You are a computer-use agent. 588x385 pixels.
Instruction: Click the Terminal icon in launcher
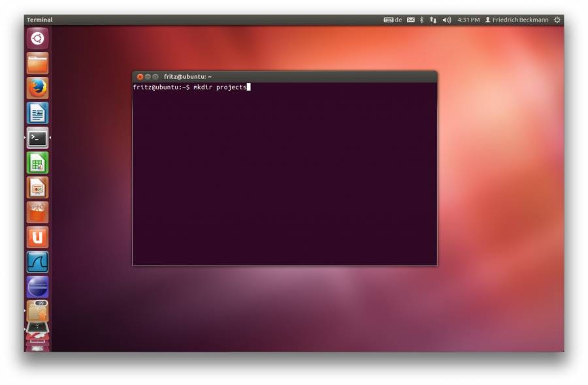click(37, 138)
